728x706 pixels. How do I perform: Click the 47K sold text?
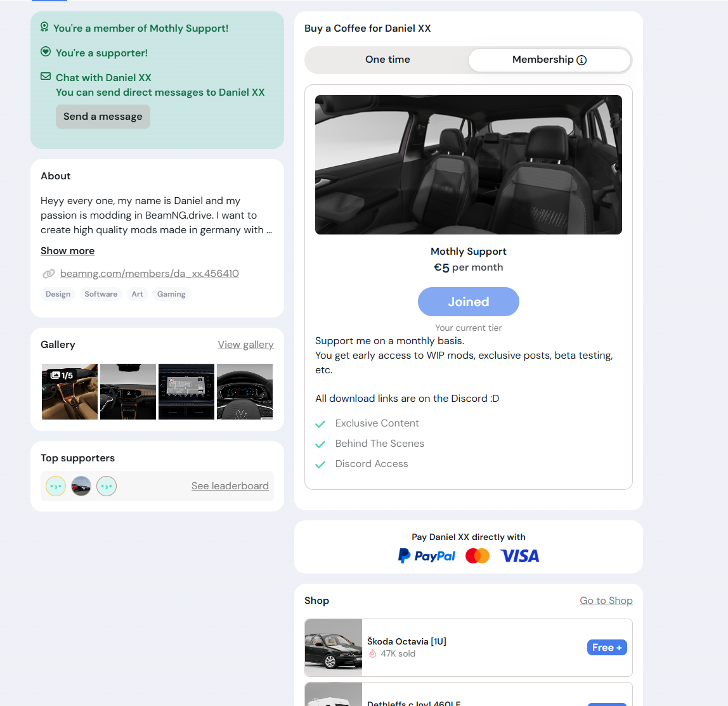pyautogui.click(x=398, y=653)
